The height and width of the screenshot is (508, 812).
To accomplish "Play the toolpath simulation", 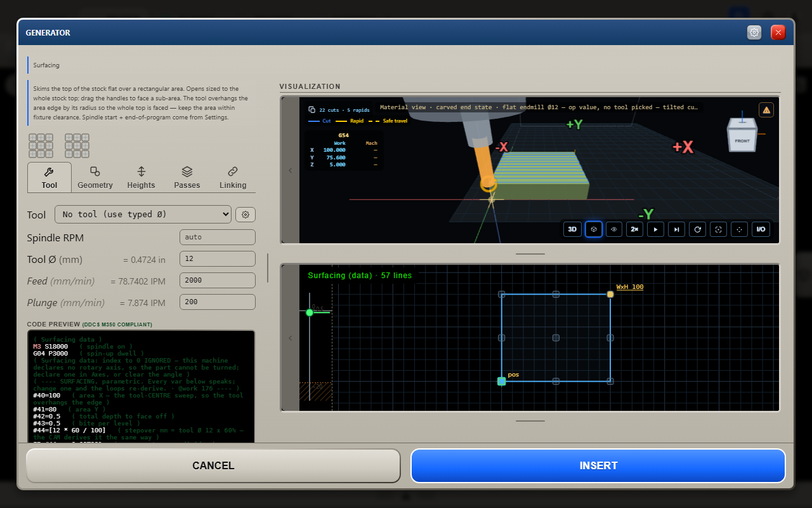I will coord(656,229).
